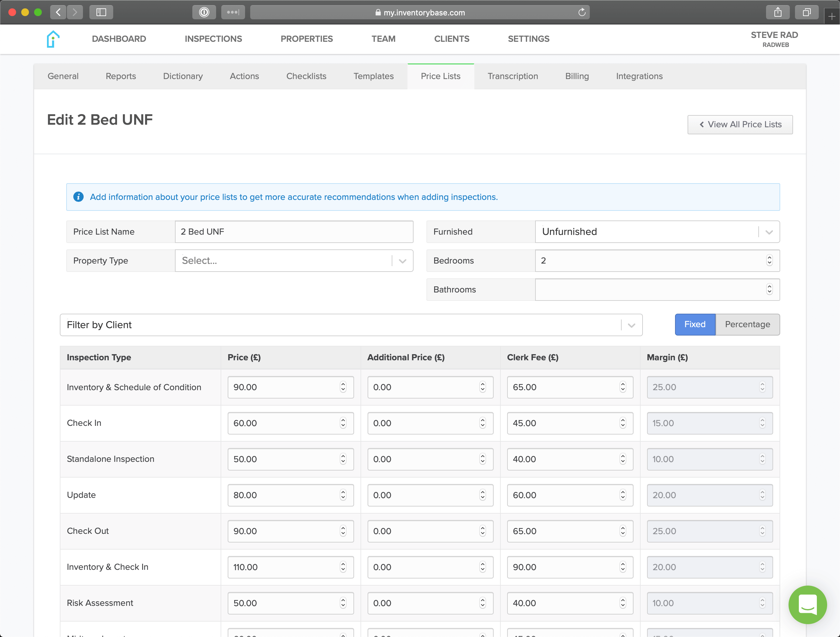Switch to the General tab
Viewport: 840px width, 637px height.
click(63, 76)
